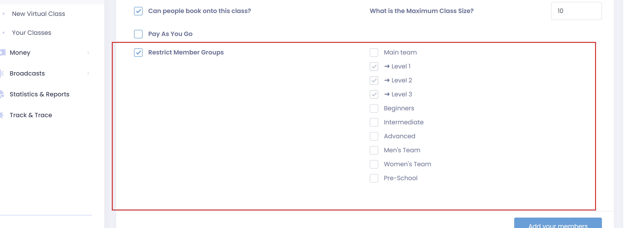Open Statistics & Reports section
644x228 pixels.
tap(39, 94)
